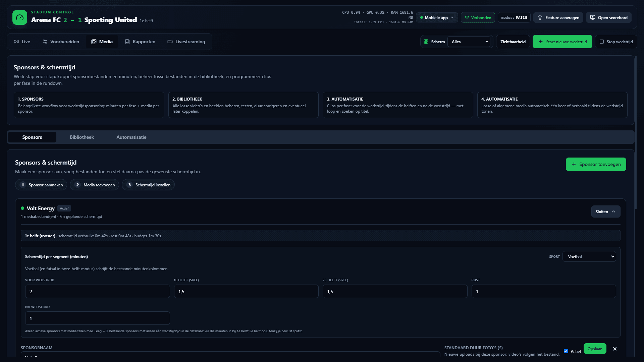Collapse Volt Energy with Sluiten
Image resolution: width=644 pixels, height=362 pixels.
[x=605, y=212]
